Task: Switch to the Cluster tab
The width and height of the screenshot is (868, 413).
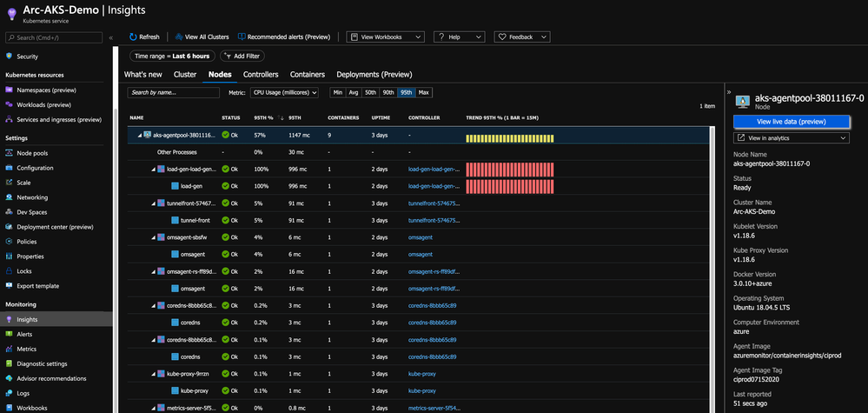Action: (185, 74)
